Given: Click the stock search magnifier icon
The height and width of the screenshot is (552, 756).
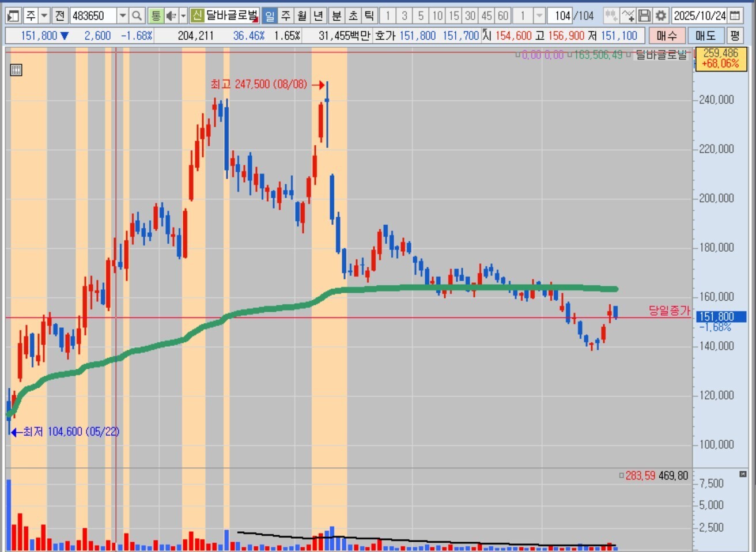Looking at the screenshot, I should point(137,16).
